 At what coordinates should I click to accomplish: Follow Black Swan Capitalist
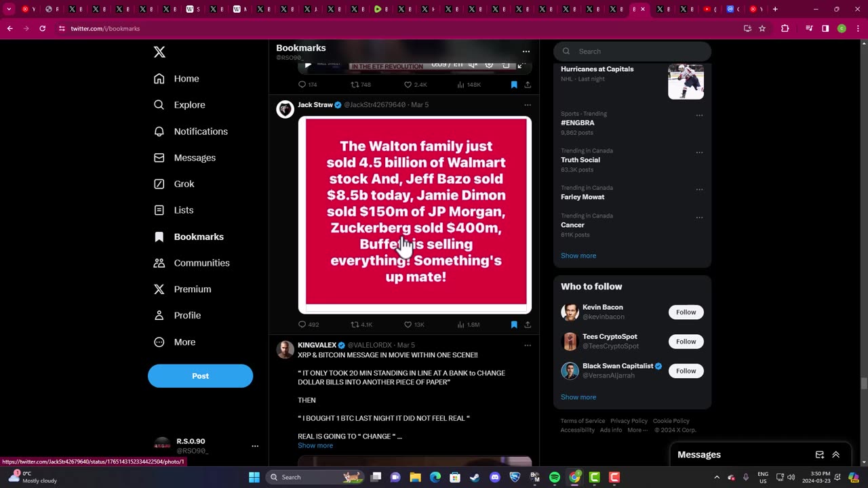point(686,371)
